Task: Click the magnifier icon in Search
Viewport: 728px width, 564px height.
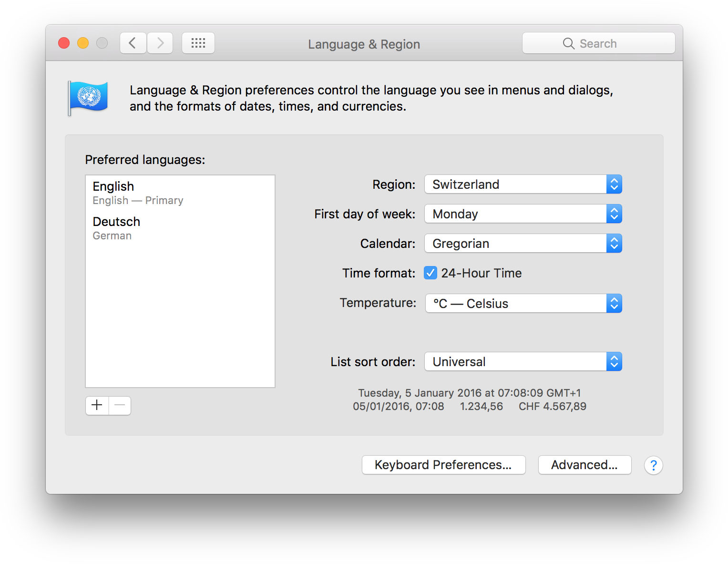Action: (x=568, y=43)
